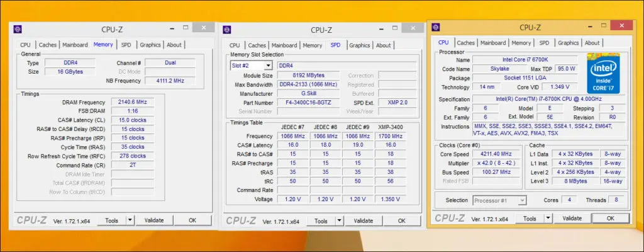Go to the About tab in the rightmost window
The image size is (644, 252).
pos(592,43)
